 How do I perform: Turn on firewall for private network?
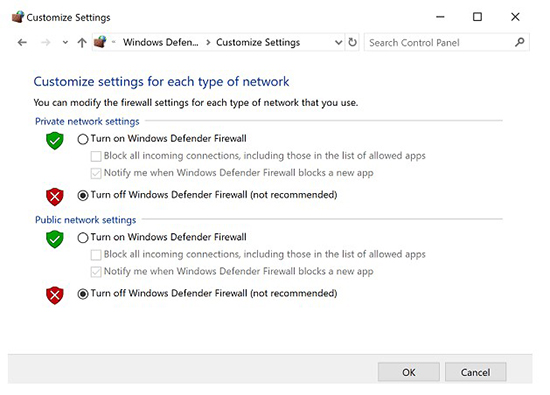point(83,139)
